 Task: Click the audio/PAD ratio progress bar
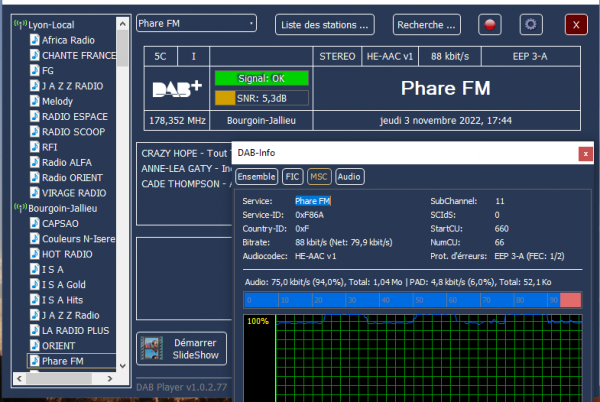412,300
